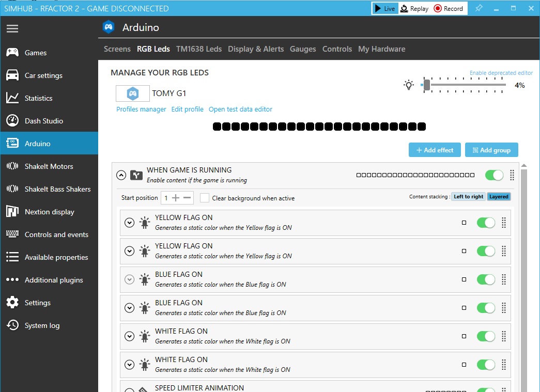Screen dimensions: 540x392
Task: Click the Replay button
Action: (x=414, y=9)
